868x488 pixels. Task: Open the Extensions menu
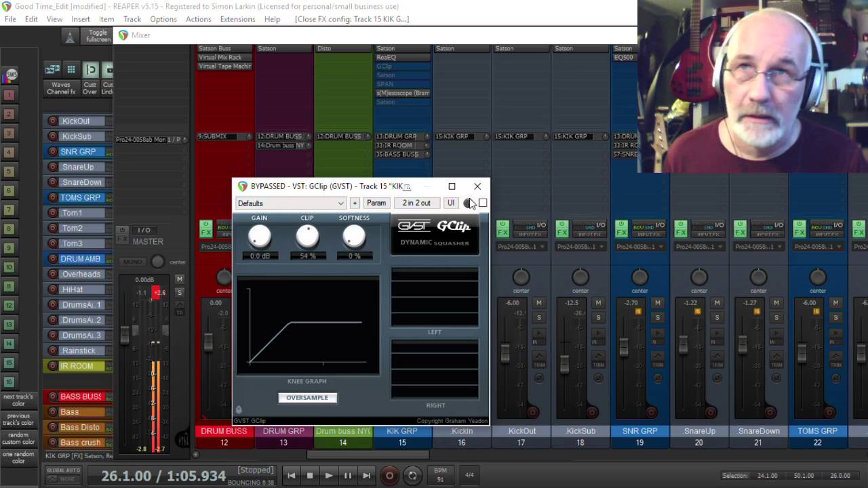coord(237,19)
